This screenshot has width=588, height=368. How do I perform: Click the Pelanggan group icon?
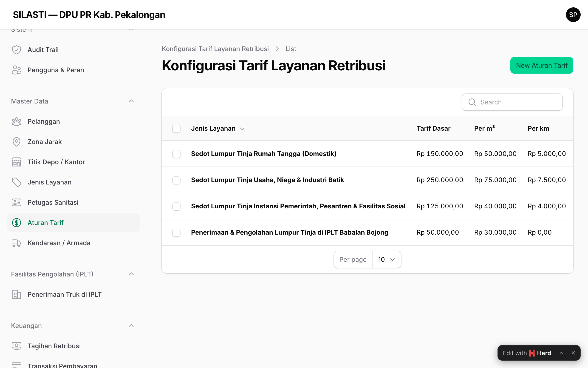pos(17,121)
